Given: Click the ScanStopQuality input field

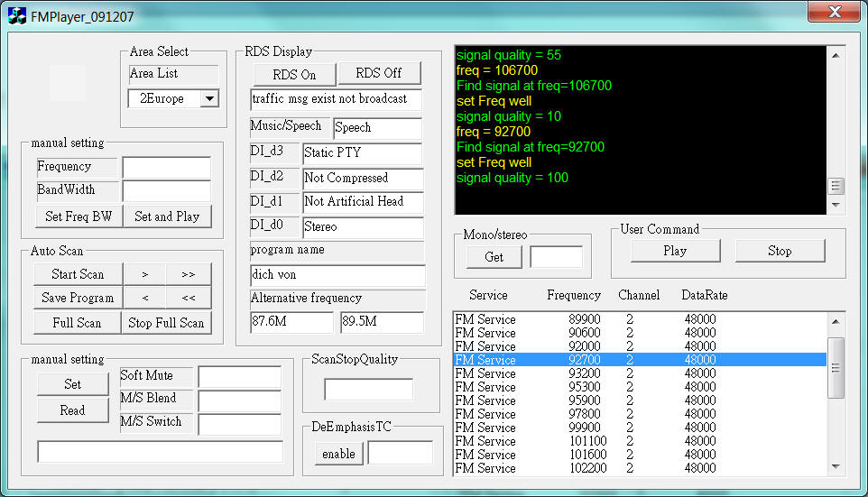Looking at the screenshot, I should [x=369, y=389].
